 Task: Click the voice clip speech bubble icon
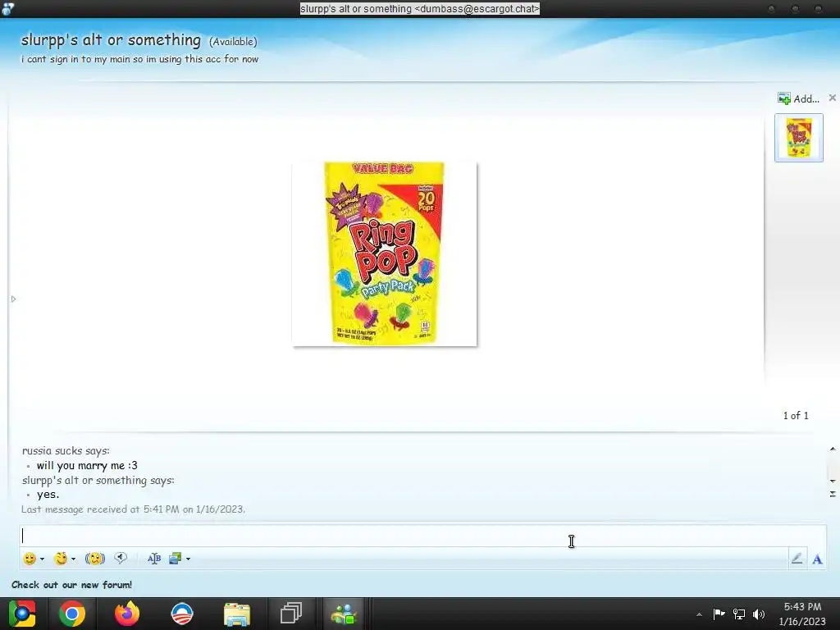coord(121,558)
